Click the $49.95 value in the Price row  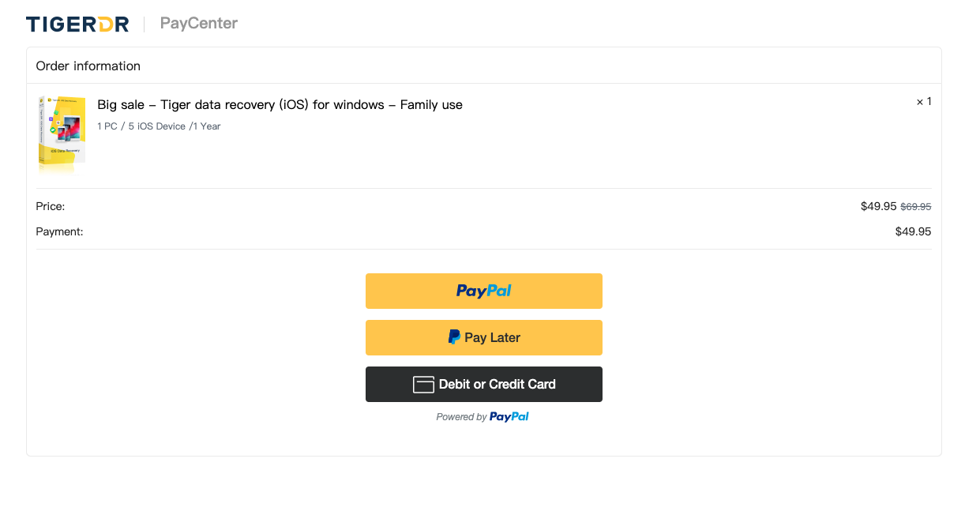pos(878,207)
